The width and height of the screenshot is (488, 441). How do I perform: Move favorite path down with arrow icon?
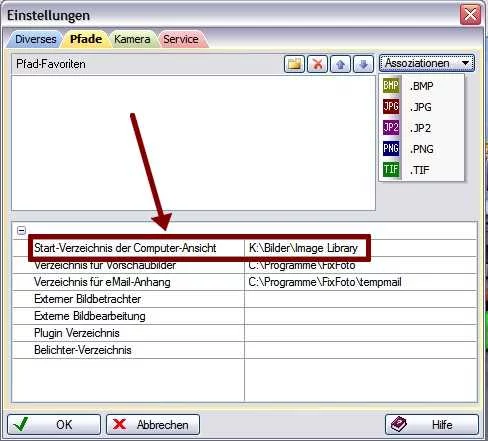(363, 63)
